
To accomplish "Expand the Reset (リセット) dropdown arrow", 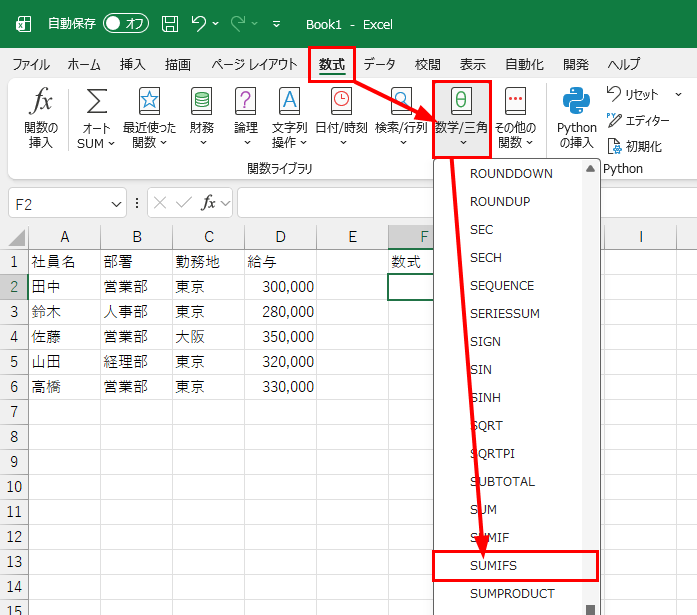I will coord(678,94).
